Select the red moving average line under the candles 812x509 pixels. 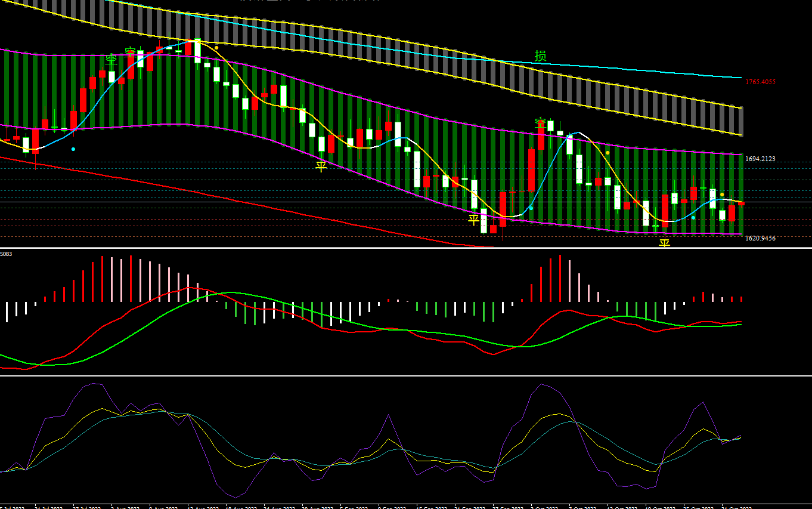point(179,187)
